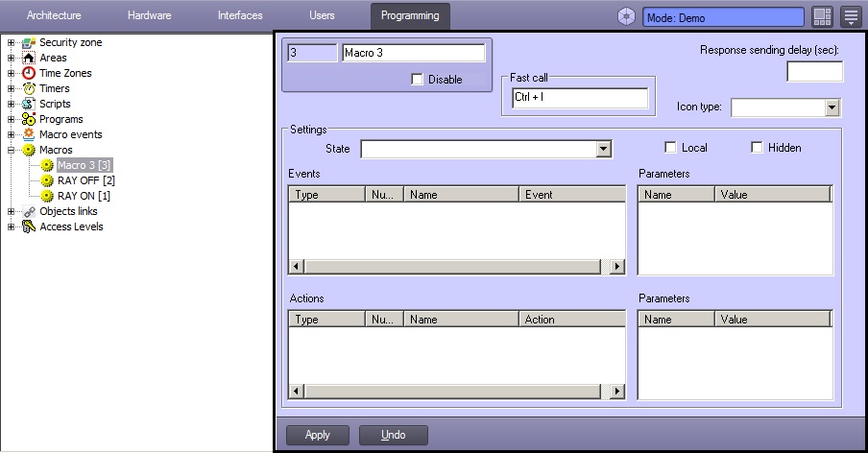This screenshot has width=868, height=453.
Task: Click the Areas house icon
Action: [x=29, y=58]
